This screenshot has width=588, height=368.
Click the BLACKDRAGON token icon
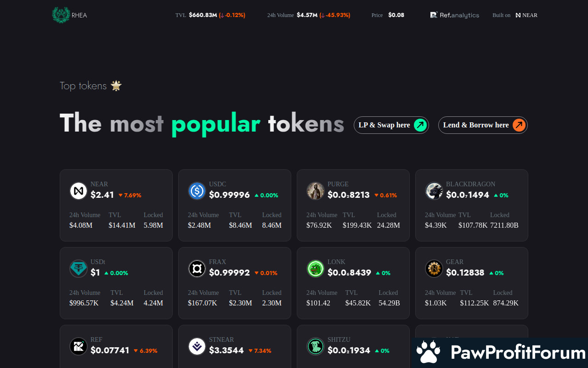(434, 191)
